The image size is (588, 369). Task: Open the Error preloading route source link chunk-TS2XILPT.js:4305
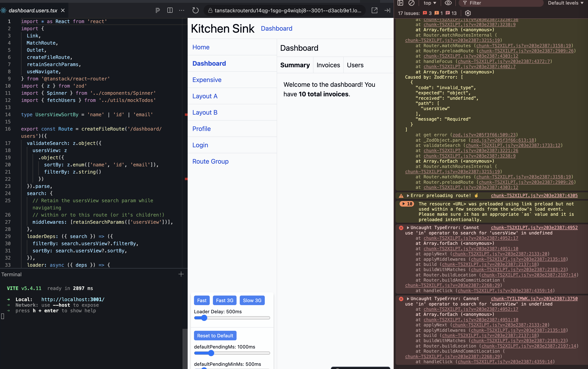(x=534, y=196)
